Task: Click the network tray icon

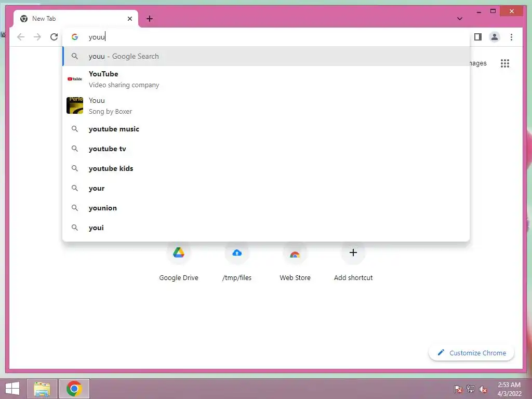Action: click(x=471, y=389)
